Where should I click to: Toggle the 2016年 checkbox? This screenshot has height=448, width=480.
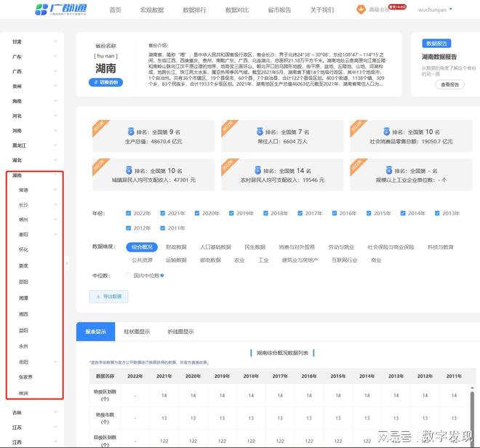click(335, 213)
